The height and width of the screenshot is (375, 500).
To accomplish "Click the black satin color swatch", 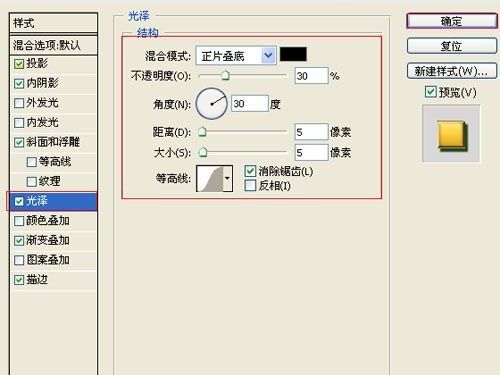I will 293,54.
